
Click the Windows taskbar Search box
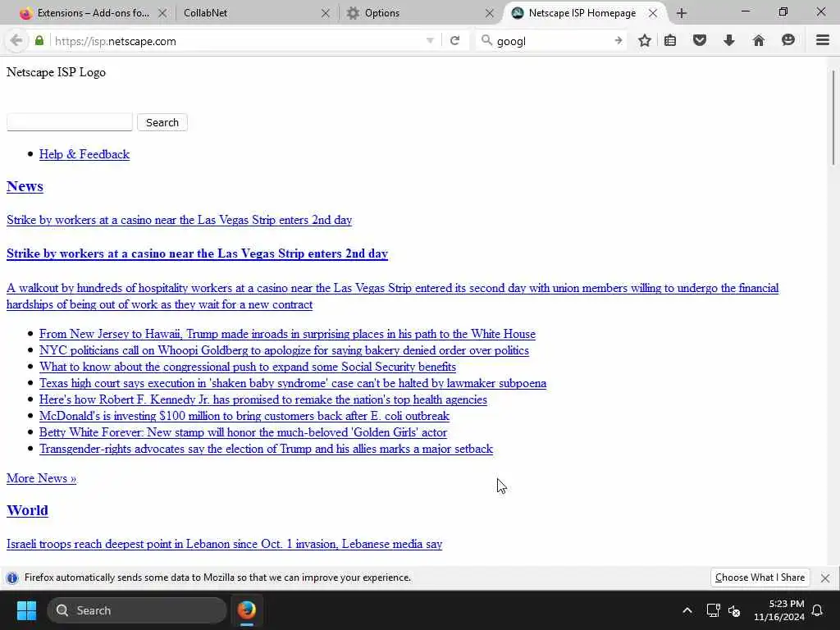[x=137, y=610]
